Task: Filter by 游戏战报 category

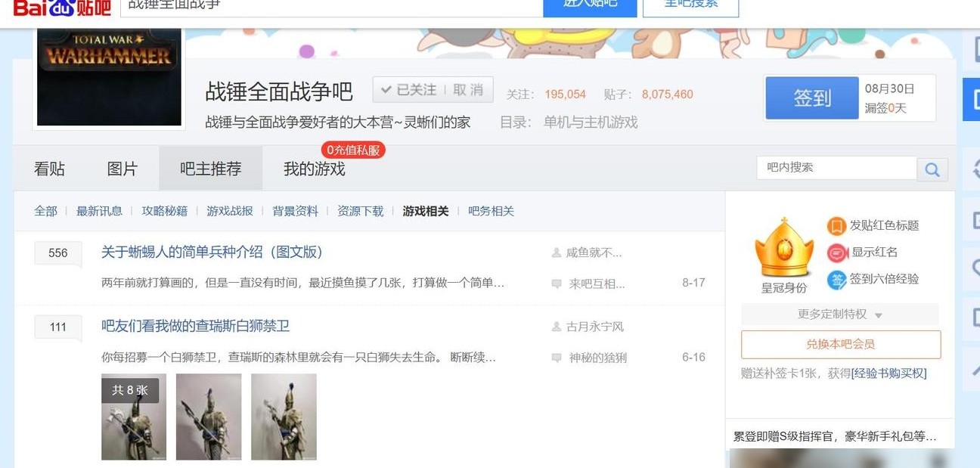Action: coord(230,211)
